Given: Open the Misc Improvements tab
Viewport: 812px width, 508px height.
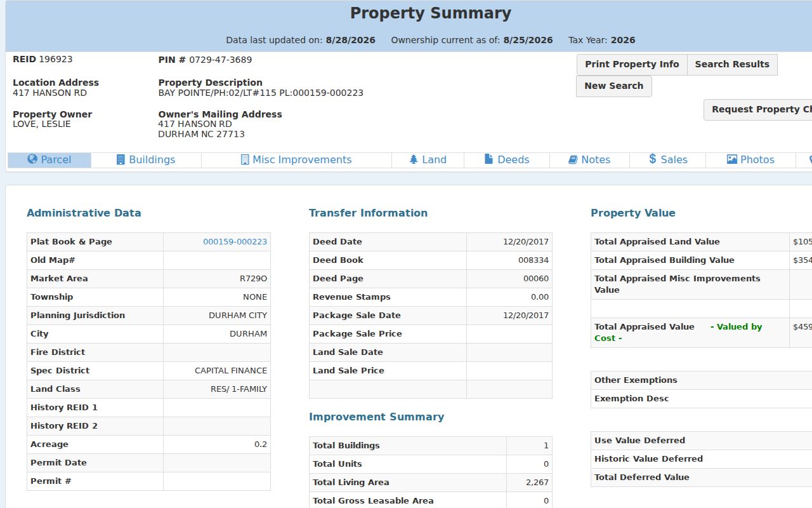Looking at the screenshot, I should pos(296,160).
